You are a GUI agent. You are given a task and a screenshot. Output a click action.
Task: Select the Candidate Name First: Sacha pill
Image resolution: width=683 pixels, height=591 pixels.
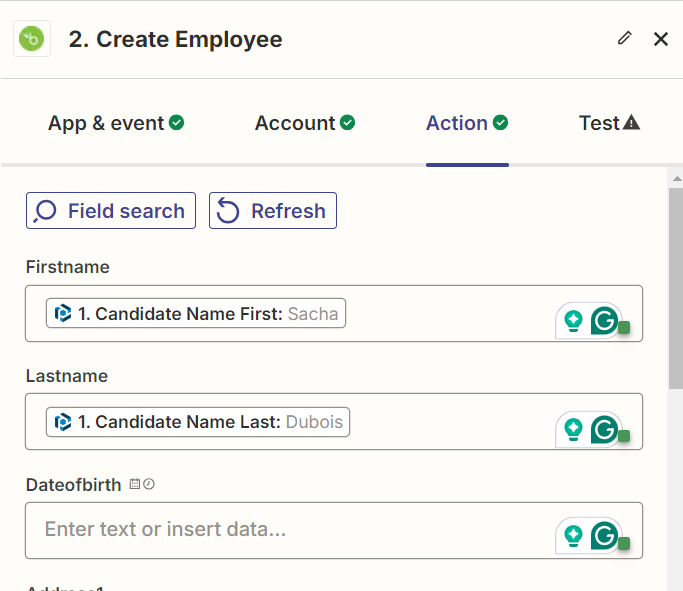coord(196,313)
